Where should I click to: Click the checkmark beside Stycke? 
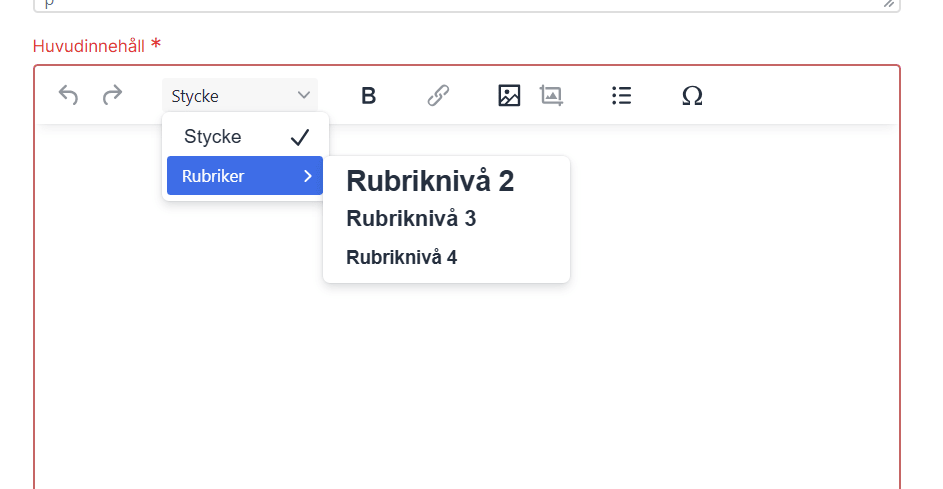pyautogui.click(x=300, y=137)
